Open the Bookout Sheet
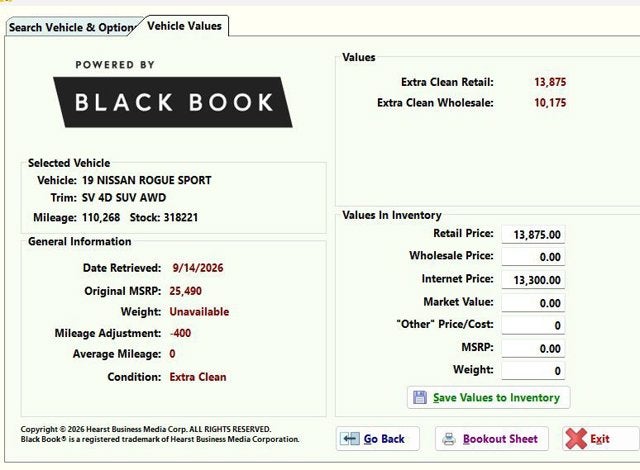 point(492,439)
